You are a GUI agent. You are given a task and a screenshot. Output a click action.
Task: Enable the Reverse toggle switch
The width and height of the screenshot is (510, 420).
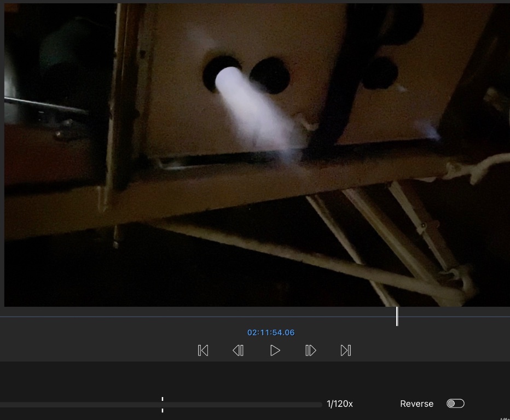click(455, 404)
